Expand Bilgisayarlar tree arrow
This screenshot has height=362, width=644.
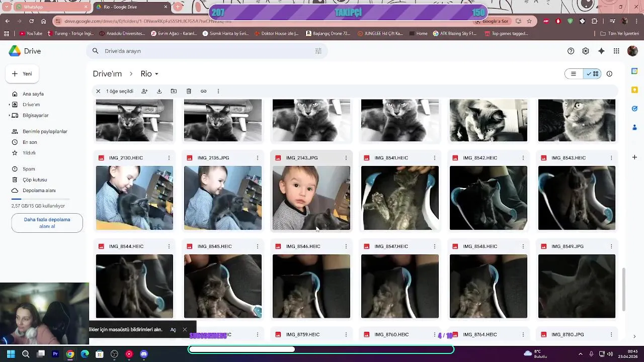[9, 116]
